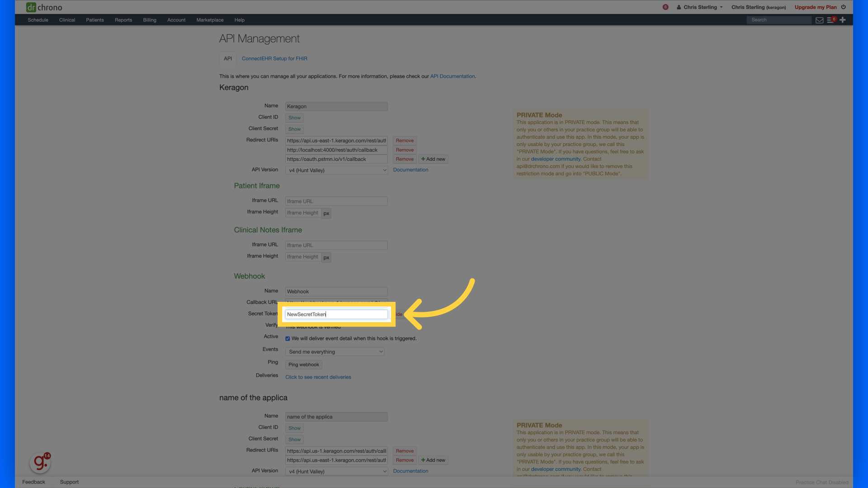Open the Marketplace menu
Screen dimensions: 868x488
coord(210,20)
